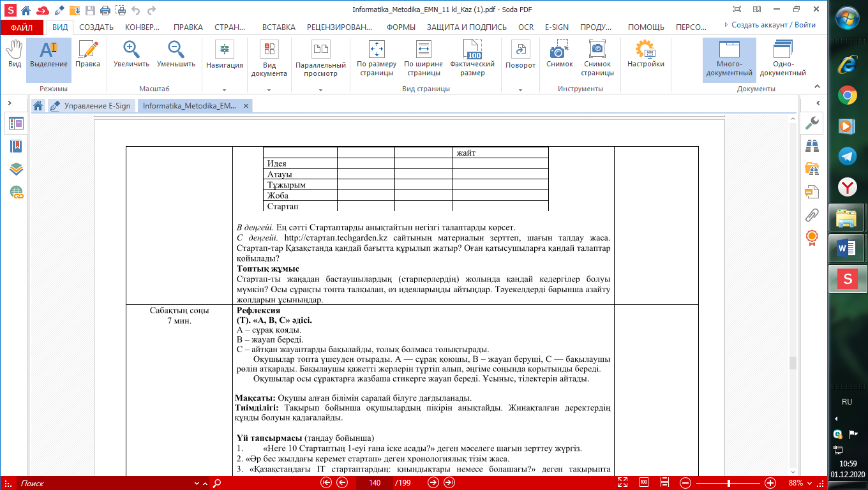The image size is (868, 490).
Task: Open the binoculars search panel
Action: 812,145
